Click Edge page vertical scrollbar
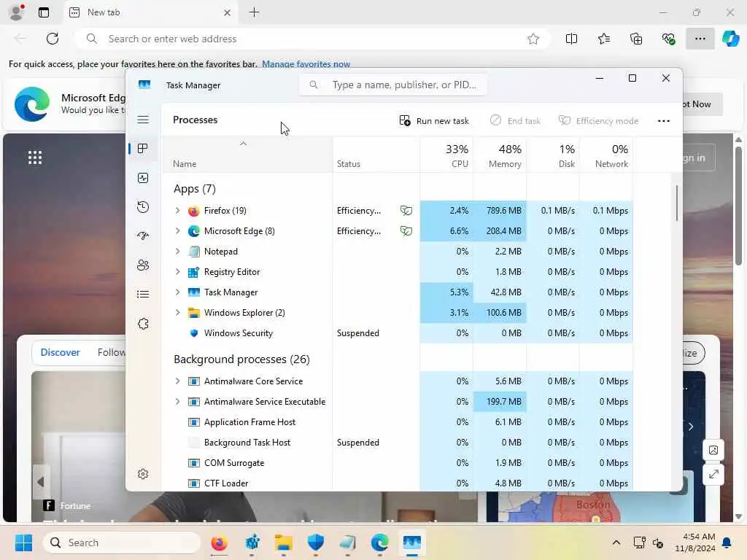The image size is (747, 560). pos(738,206)
